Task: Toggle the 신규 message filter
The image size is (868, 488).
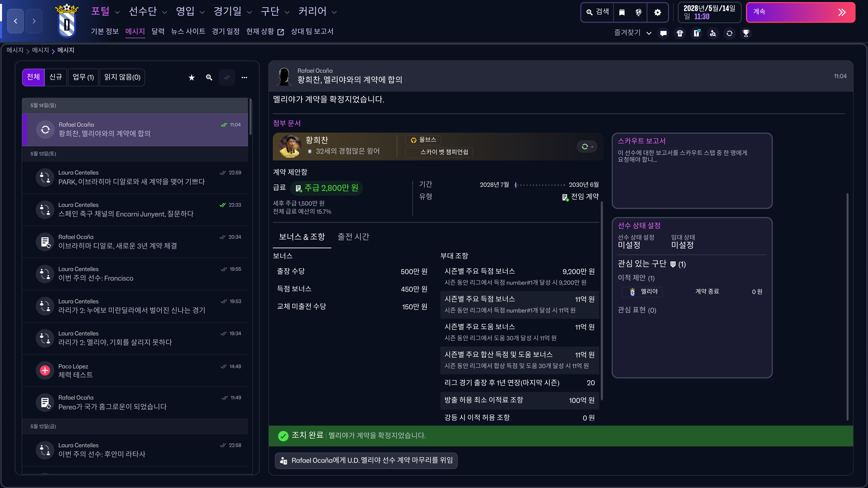Action: pos(56,77)
